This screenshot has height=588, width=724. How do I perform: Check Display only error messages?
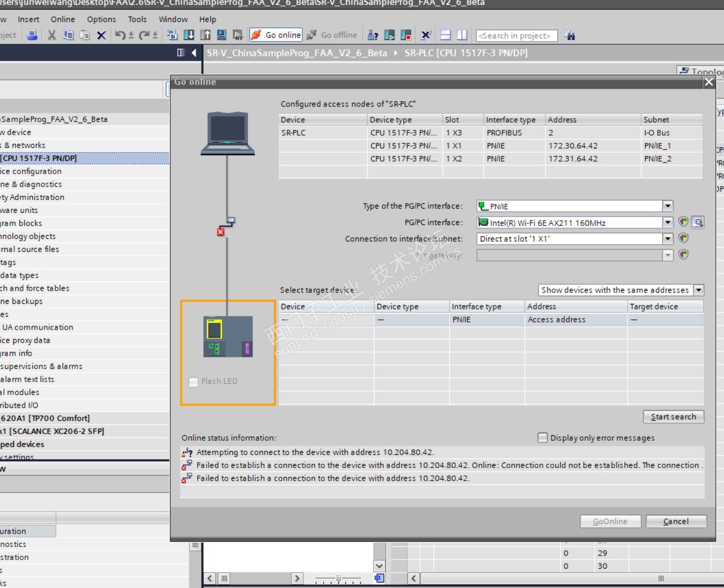(x=543, y=437)
